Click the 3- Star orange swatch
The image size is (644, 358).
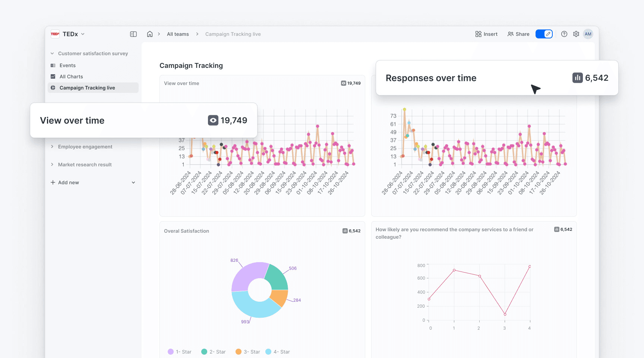point(239,352)
